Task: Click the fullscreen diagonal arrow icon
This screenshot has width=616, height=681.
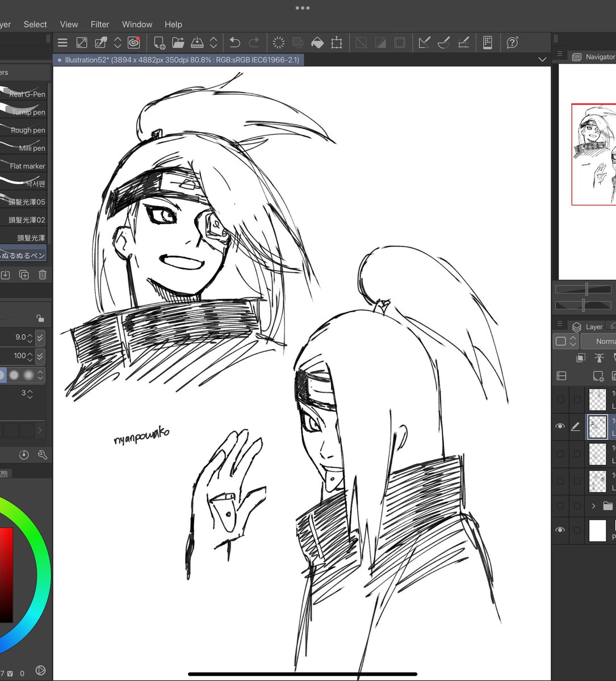Action: (82, 43)
